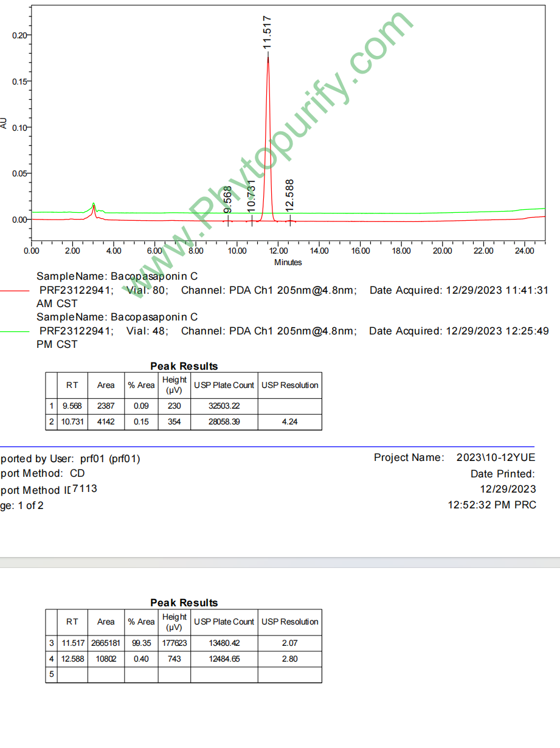
Task: Click the printed date 12/29/2023
Action: tap(508, 489)
